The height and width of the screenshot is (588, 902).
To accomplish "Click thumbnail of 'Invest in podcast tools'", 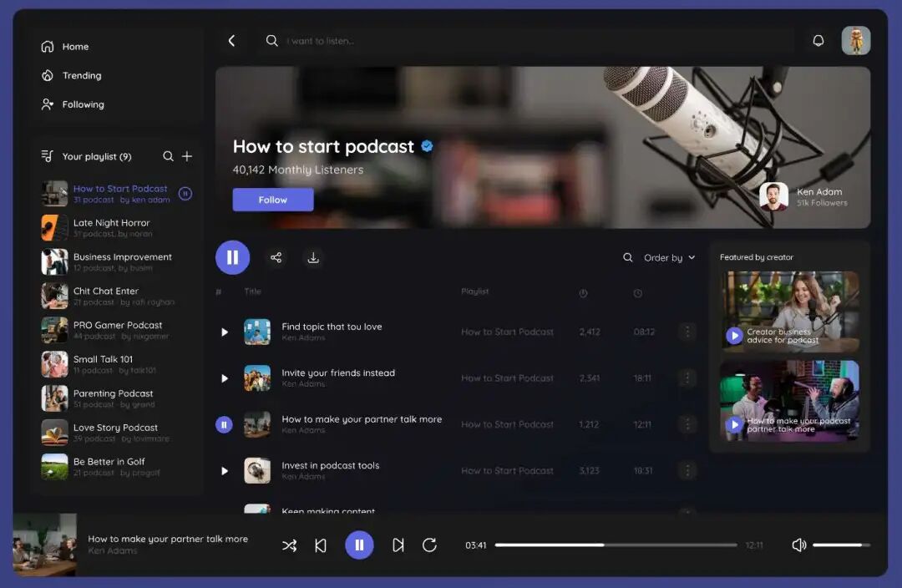I will tap(257, 470).
